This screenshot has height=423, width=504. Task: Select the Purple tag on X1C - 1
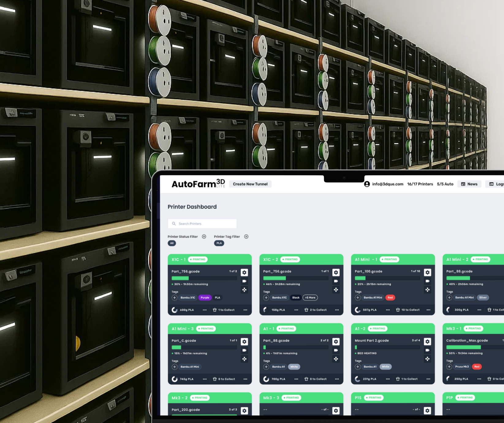click(205, 298)
